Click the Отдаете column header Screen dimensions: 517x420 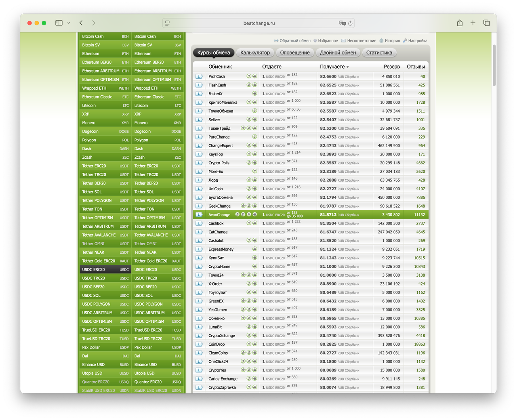pos(272,67)
